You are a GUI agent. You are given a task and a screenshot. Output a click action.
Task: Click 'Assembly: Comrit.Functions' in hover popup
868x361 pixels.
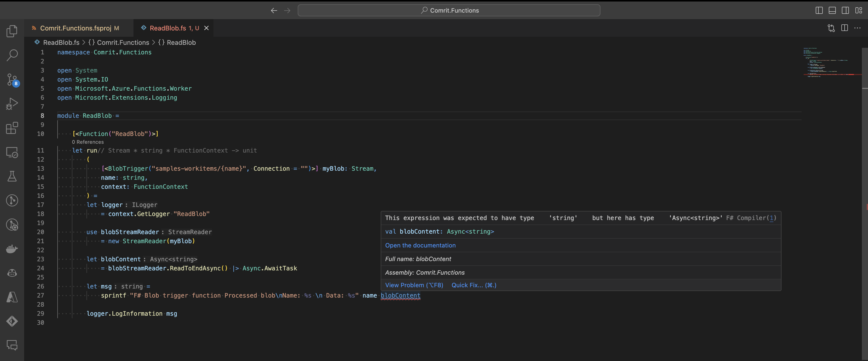[424, 273]
